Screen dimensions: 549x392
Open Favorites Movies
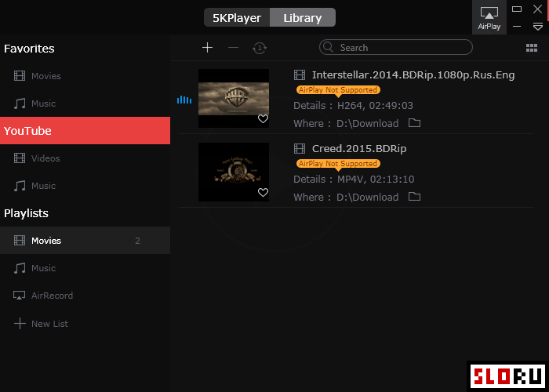tap(85, 76)
